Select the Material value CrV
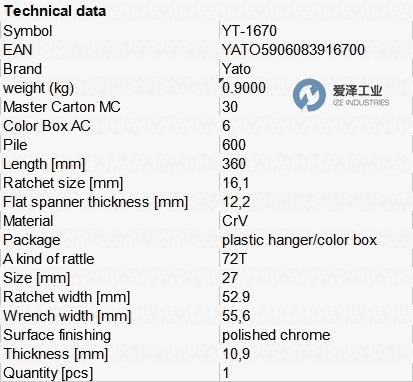 click(235, 221)
